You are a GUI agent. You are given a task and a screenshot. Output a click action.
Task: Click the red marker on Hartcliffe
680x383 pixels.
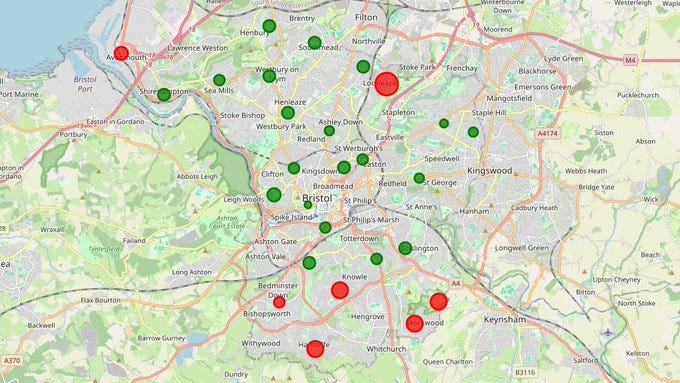pyautogui.click(x=315, y=349)
